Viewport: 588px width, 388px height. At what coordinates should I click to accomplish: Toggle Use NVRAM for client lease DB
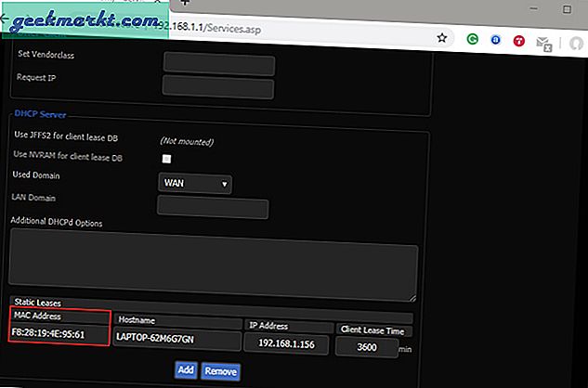click(x=167, y=159)
